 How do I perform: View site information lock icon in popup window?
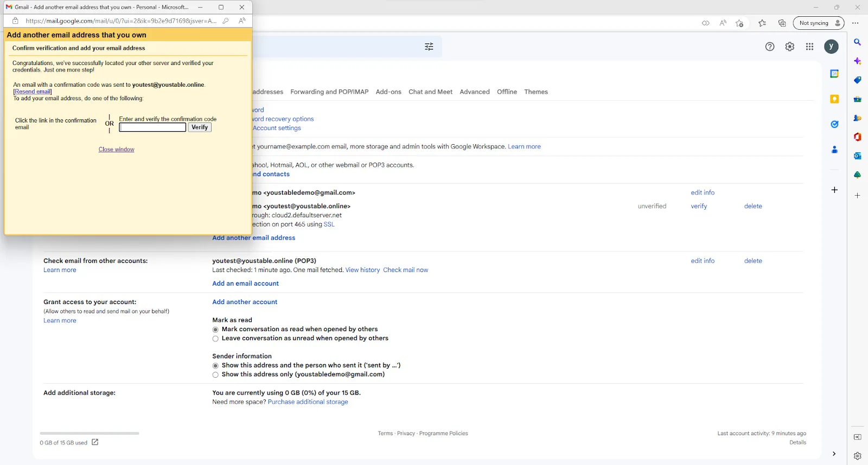click(15, 21)
